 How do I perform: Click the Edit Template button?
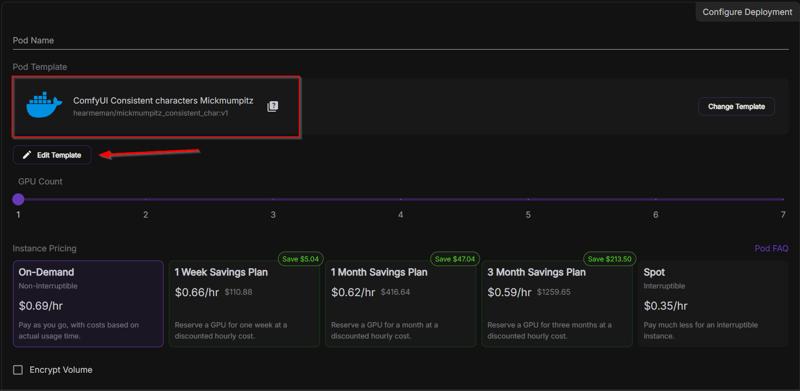tap(52, 155)
